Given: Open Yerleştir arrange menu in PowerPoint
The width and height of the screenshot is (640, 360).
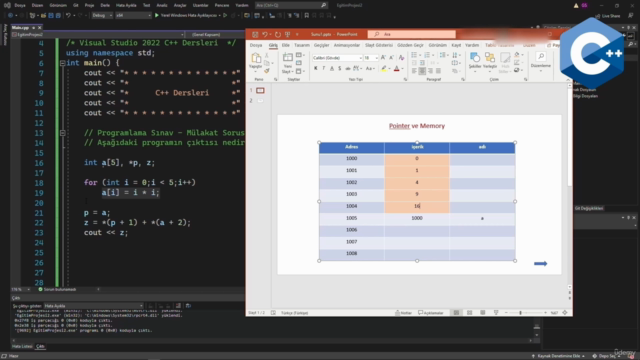Looking at the screenshot, I should 490,62.
